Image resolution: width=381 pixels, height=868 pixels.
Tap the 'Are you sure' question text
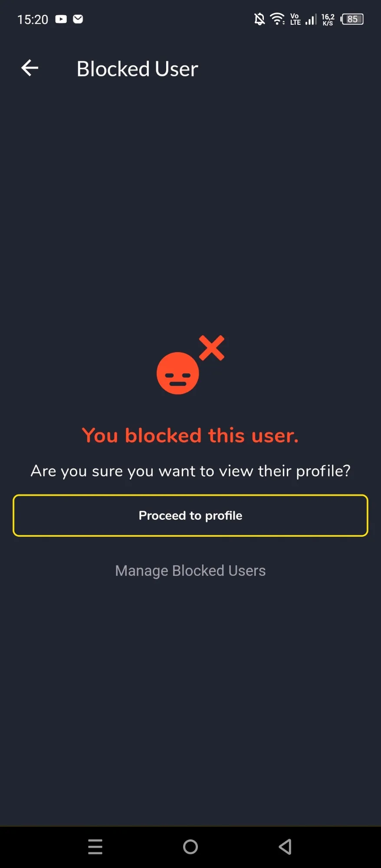tap(190, 471)
